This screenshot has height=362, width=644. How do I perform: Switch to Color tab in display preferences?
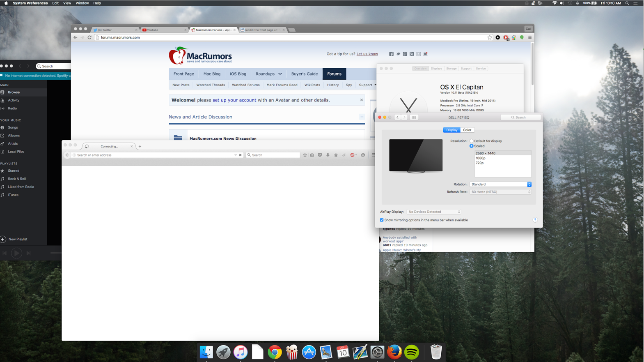[x=467, y=130]
